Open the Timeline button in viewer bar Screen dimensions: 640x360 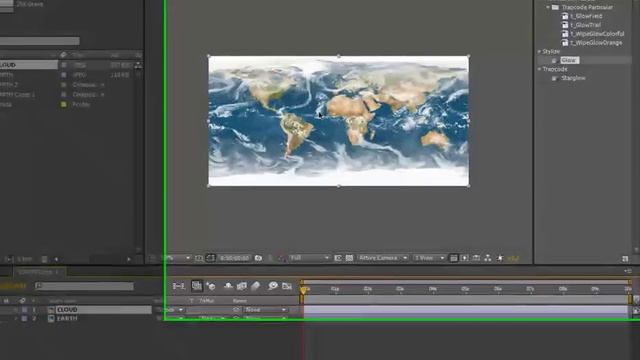pos(476,258)
